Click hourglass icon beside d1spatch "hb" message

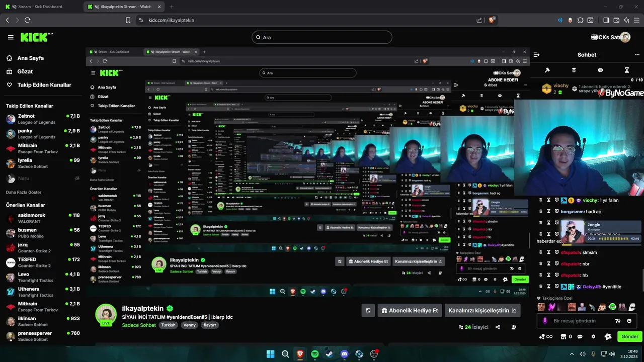[549, 275]
